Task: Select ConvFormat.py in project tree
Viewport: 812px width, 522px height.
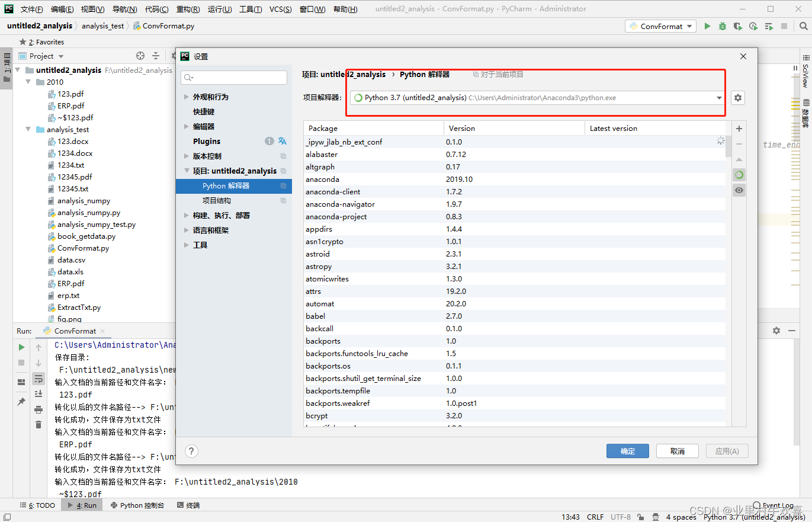Action: (83, 248)
